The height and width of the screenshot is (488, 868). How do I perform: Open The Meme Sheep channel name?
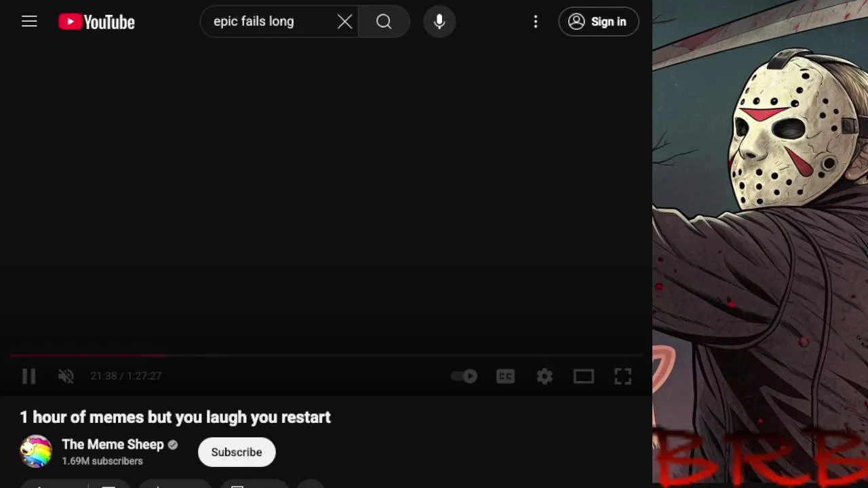[113, 445]
